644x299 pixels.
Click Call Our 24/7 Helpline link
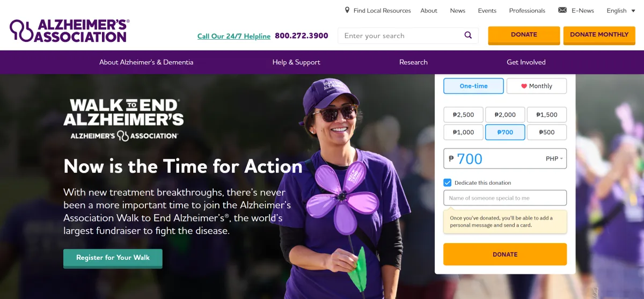click(234, 37)
